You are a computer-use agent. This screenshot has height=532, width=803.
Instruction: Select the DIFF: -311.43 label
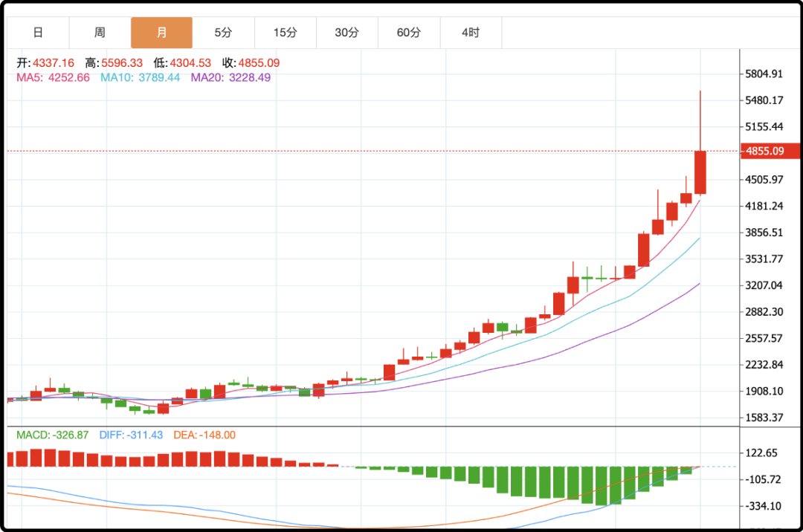pos(131,435)
